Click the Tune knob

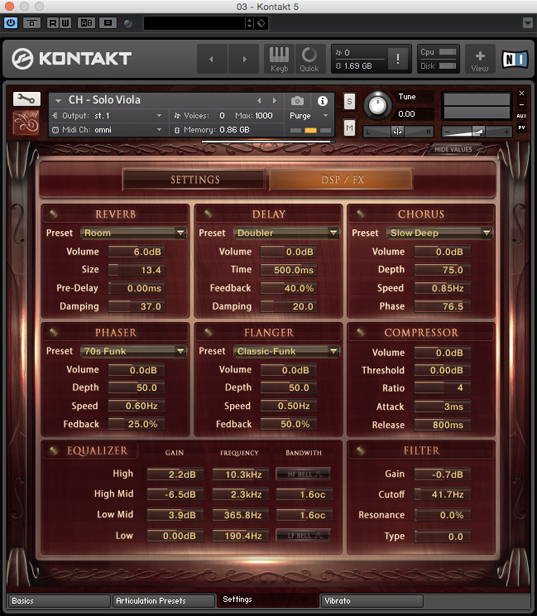377,105
